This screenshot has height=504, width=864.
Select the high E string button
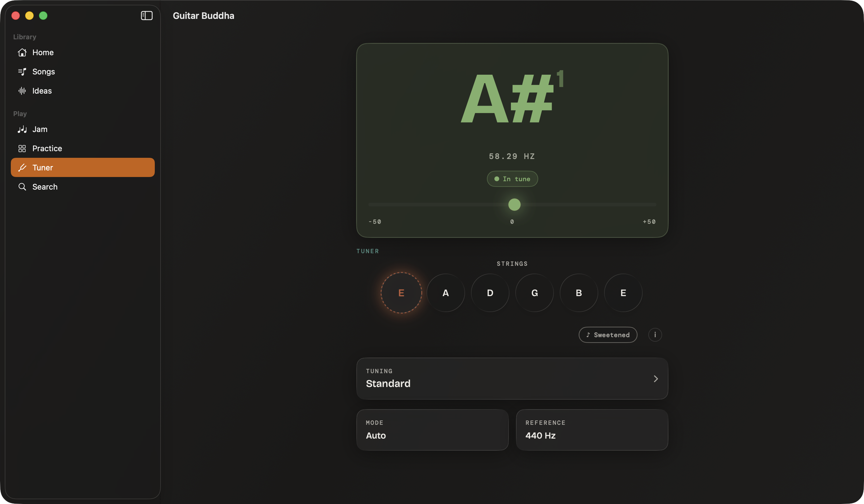[623, 293]
